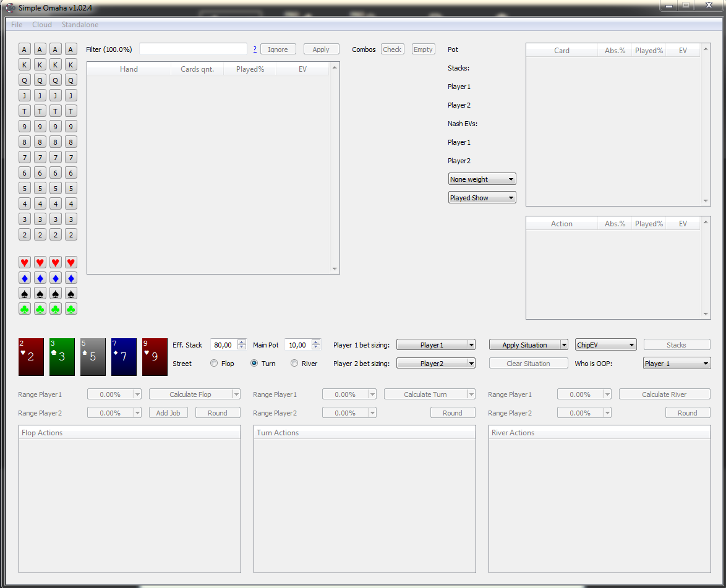Image resolution: width=726 pixels, height=588 pixels.
Task: Sort by the Cards qnt. column header
Action: 197,69
